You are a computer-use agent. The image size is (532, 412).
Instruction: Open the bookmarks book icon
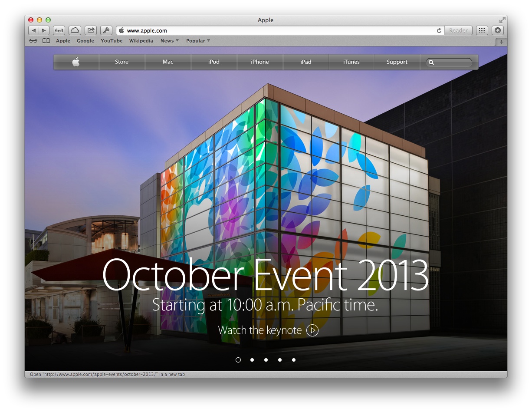tap(46, 41)
